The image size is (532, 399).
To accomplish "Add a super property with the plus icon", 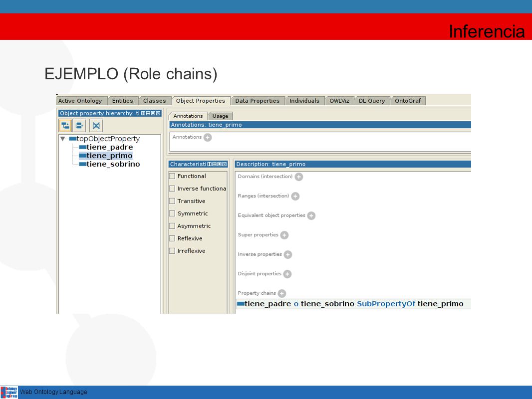I will pos(284,235).
